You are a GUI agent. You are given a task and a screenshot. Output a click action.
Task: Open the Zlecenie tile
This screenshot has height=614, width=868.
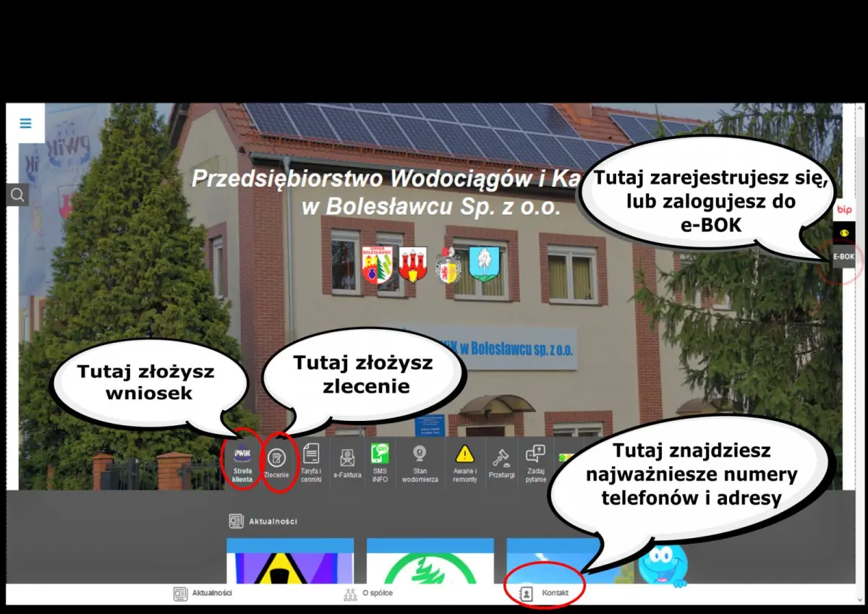click(x=276, y=464)
